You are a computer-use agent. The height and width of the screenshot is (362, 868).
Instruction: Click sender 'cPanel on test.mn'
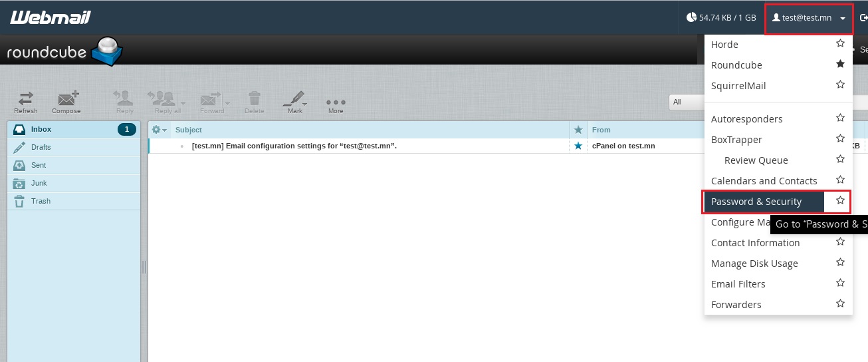coord(623,146)
